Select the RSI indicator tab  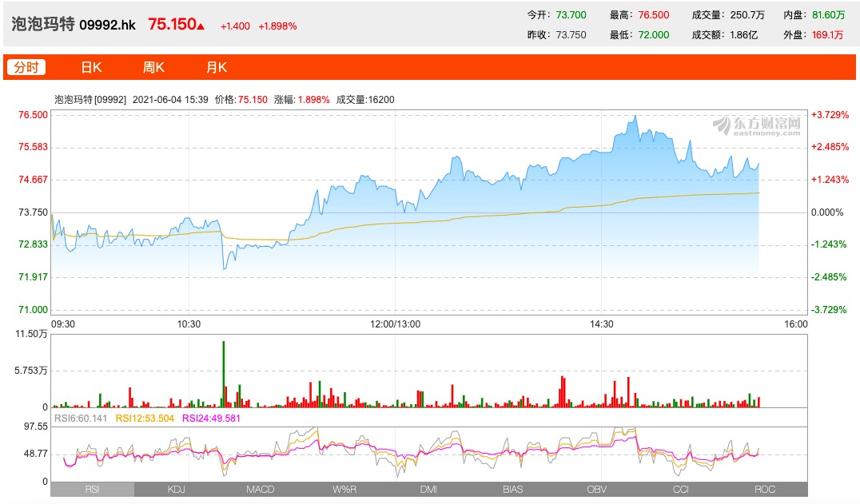coord(92,489)
